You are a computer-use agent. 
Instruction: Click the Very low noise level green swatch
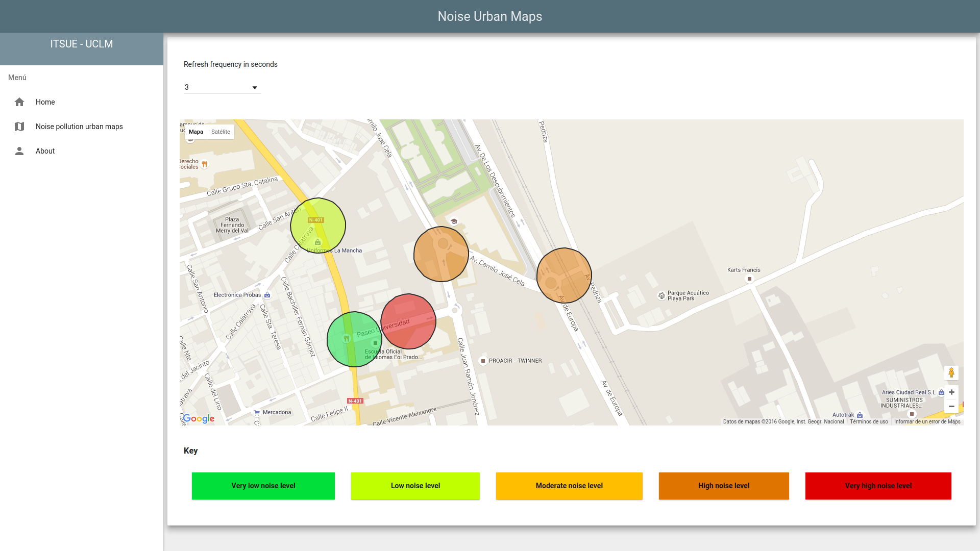[263, 486]
